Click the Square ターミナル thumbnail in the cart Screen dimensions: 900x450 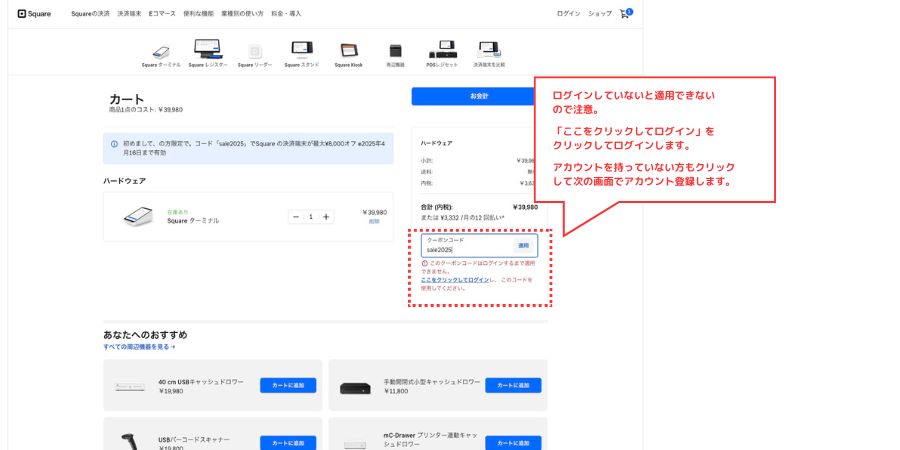pyautogui.click(x=138, y=216)
